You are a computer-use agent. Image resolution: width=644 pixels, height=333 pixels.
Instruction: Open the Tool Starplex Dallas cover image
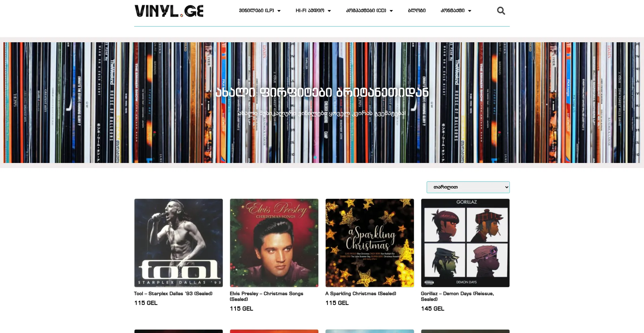(x=178, y=243)
